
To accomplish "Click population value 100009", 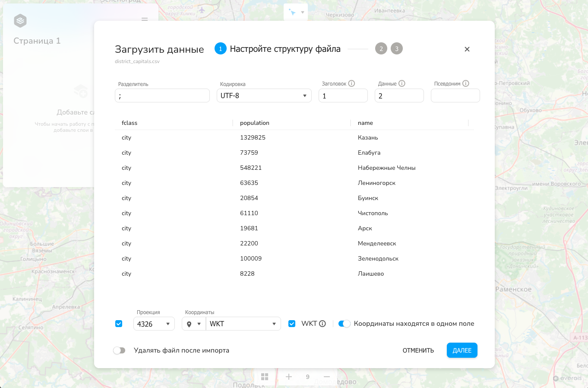I will [x=251, y=258].
